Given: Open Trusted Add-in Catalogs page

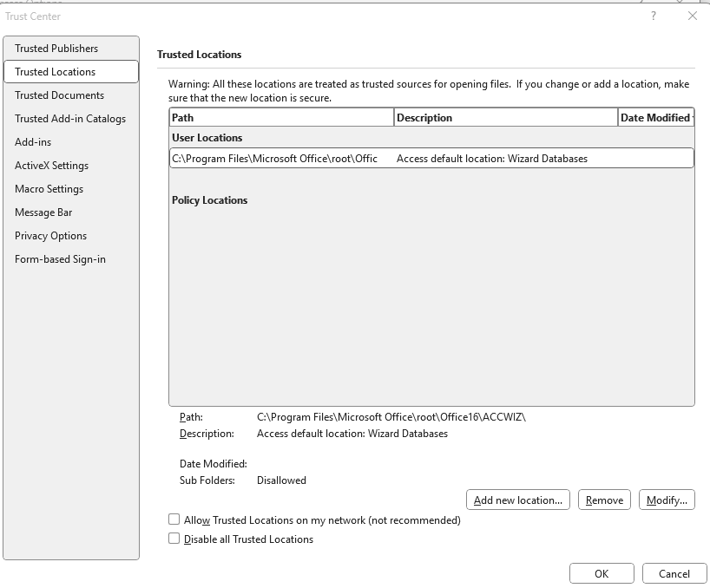Looking at the screenshot, I should tap(71, 119).
